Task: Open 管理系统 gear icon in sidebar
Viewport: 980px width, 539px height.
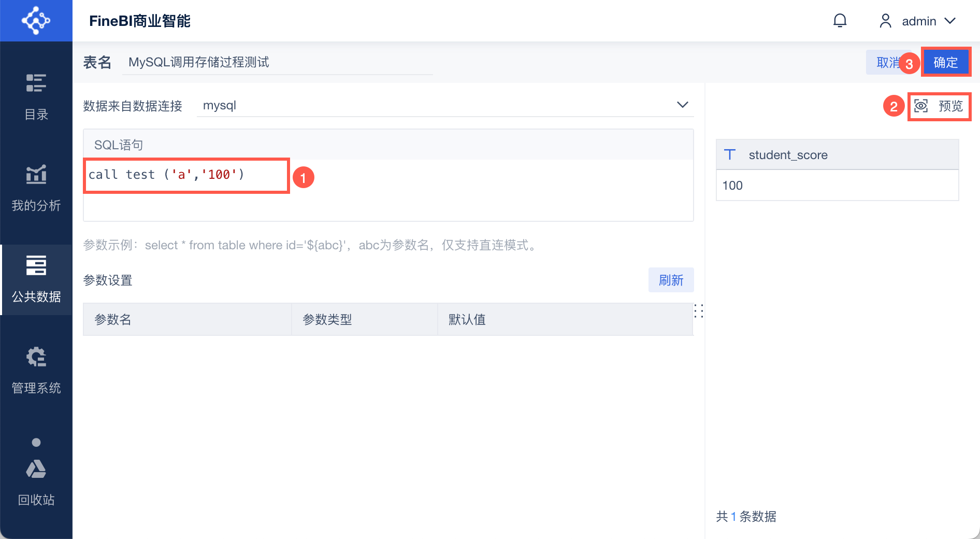Action: pyautogui.click(x=36, y=357)
